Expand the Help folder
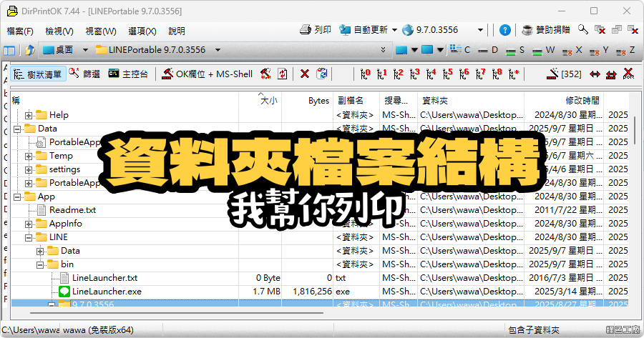 tap(29, 115)
